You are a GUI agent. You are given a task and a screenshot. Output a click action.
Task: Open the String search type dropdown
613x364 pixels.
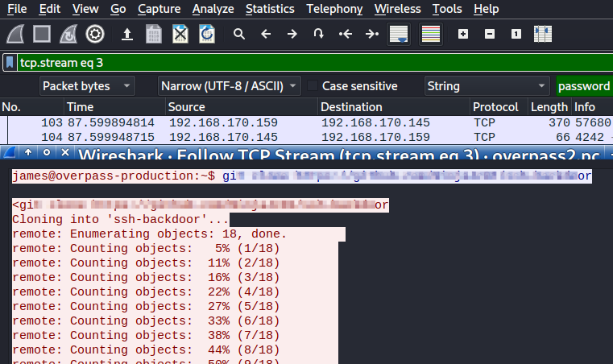click(x=487, y=86)
